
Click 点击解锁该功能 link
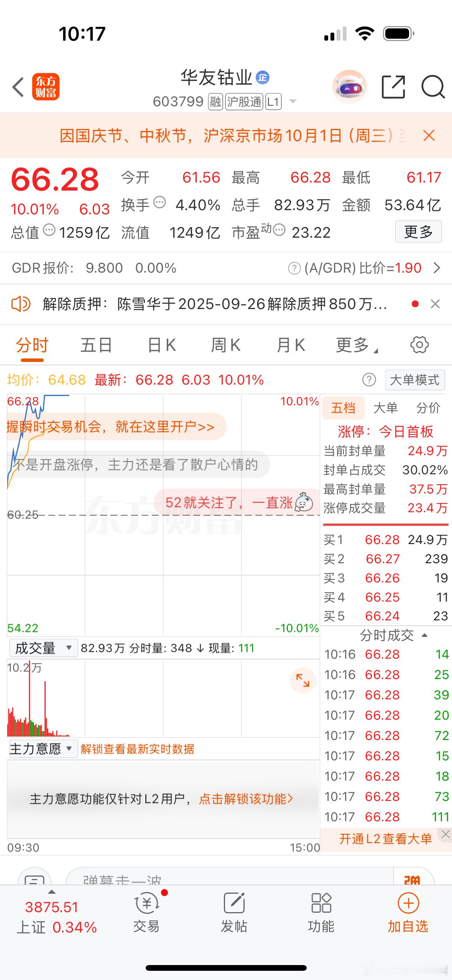point(246,799)
